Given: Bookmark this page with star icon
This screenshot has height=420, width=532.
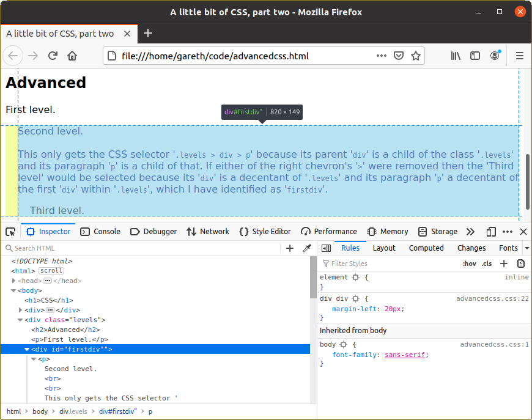Looking at the screenshot, I should tap(416, 56).
